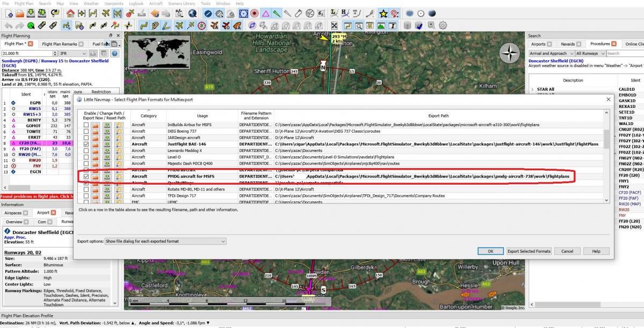Screen dimensions: 644x328
Task: Click the undo arrow in second toolbar row
Action: pyautogui.click(x=8, y=25)
